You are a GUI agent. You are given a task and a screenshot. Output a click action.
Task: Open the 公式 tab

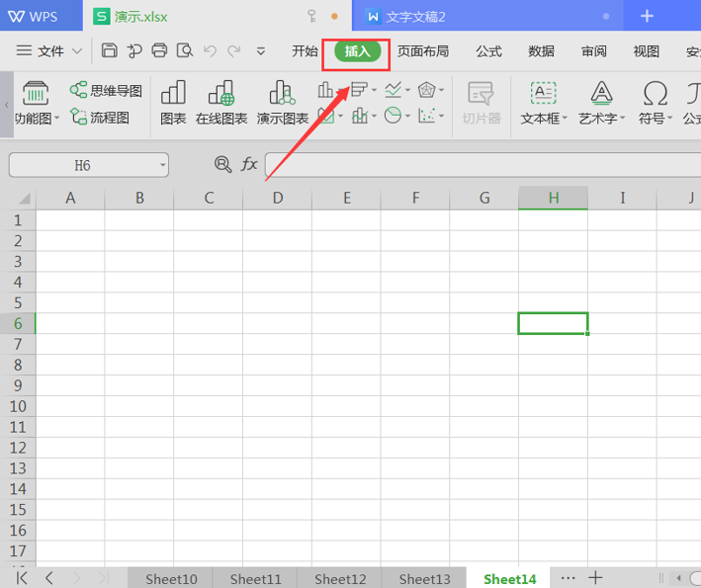pos(488,51)
